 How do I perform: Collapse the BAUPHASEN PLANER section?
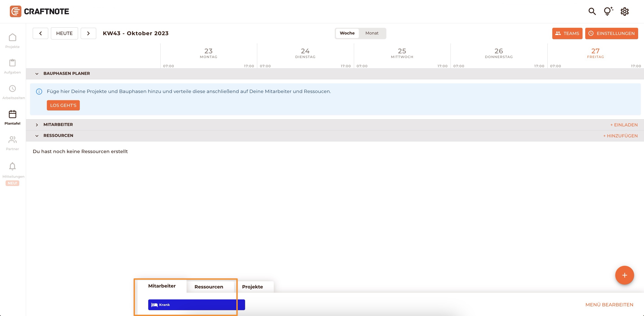[x=37, y=74]
